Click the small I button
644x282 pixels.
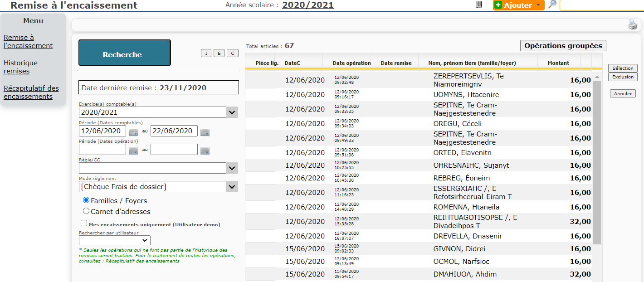coord(206,53)
